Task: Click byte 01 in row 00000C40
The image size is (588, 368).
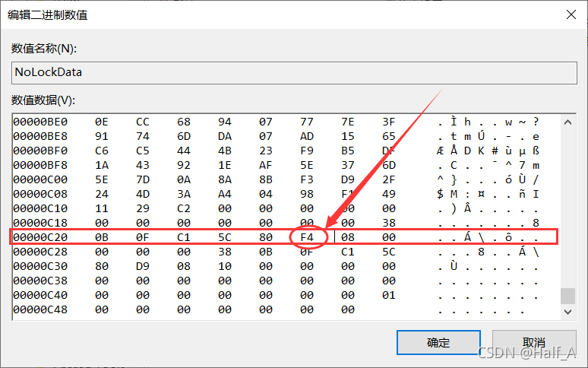Action: (389, 296)
